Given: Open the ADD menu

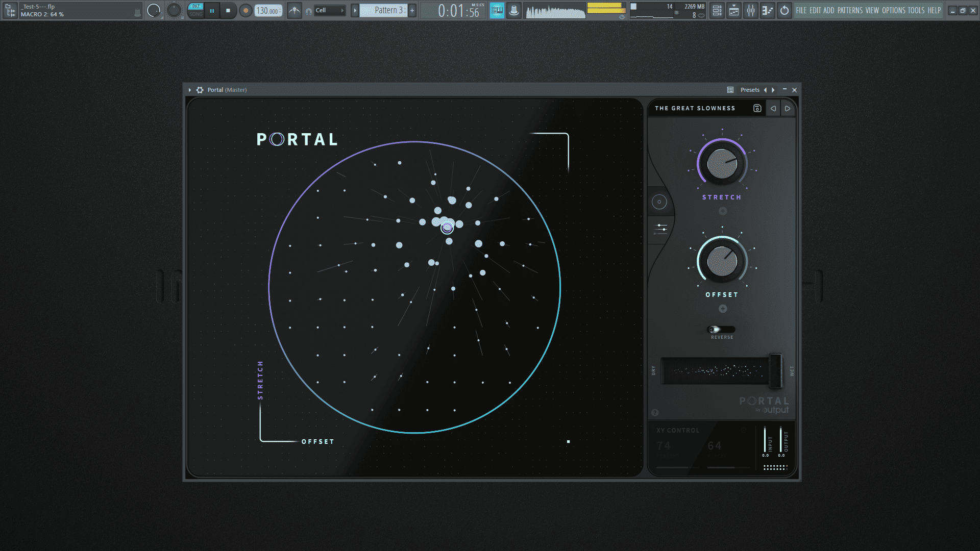Looking at the screenshot, I should 828,10.
